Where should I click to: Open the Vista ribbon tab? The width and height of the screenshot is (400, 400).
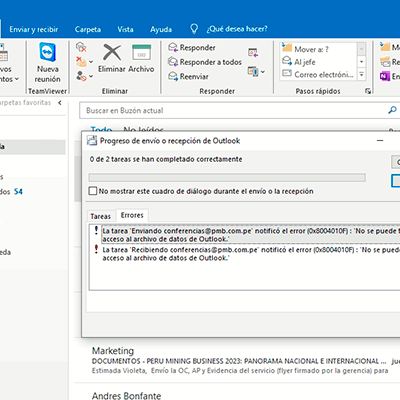(x=125, y=29)
